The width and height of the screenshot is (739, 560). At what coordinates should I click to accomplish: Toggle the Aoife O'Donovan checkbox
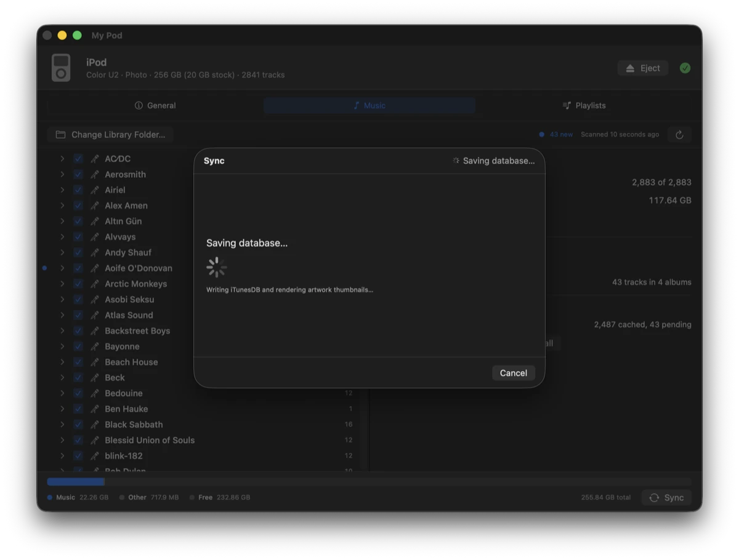point(78,268)
